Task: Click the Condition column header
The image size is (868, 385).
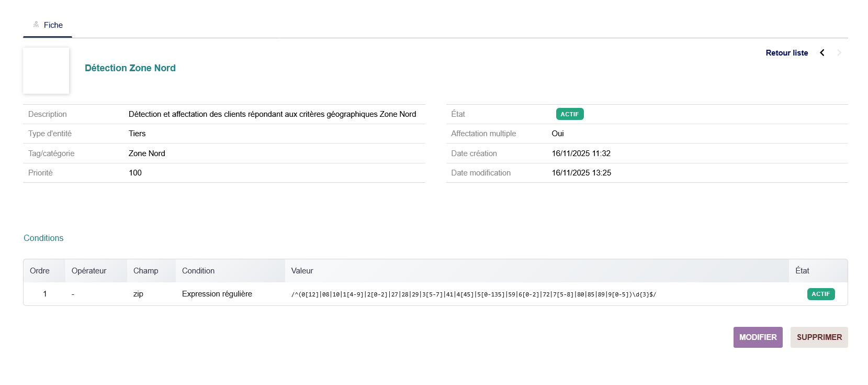Action: pyautogui.click(x=198, y=271)
